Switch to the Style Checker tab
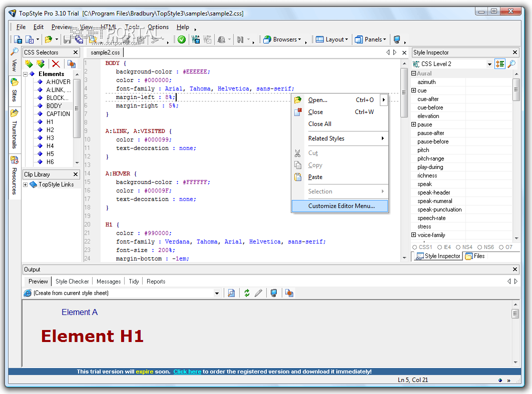 72,281
